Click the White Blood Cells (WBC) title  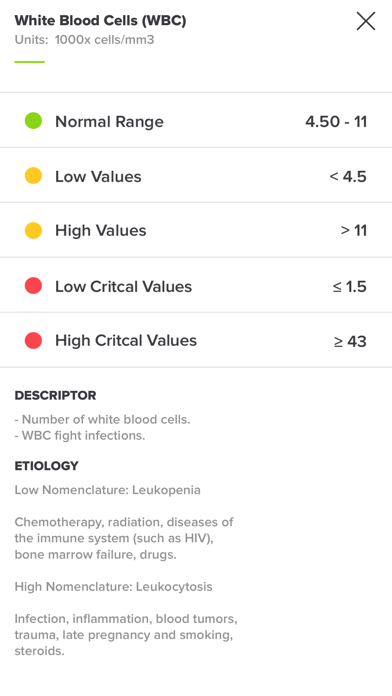coord(100,20)
